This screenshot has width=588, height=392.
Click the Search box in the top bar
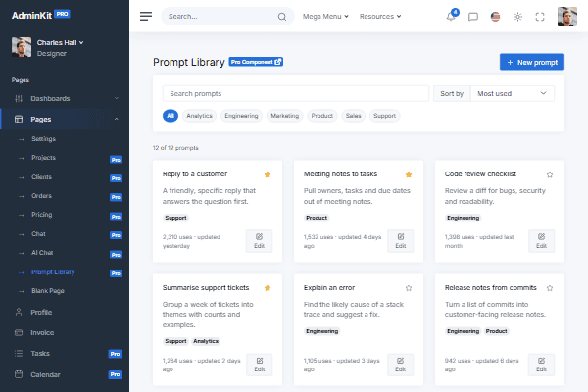coord(227,17)
